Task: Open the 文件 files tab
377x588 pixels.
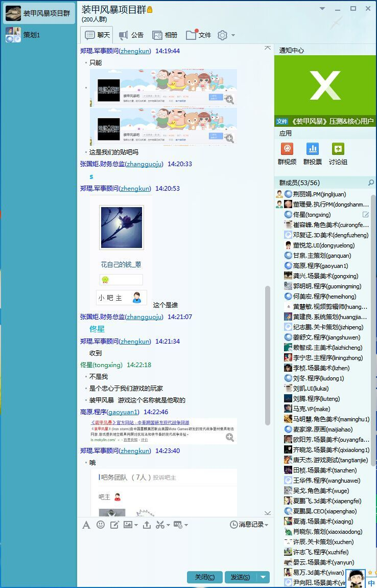Action: (x=199, y=35)
